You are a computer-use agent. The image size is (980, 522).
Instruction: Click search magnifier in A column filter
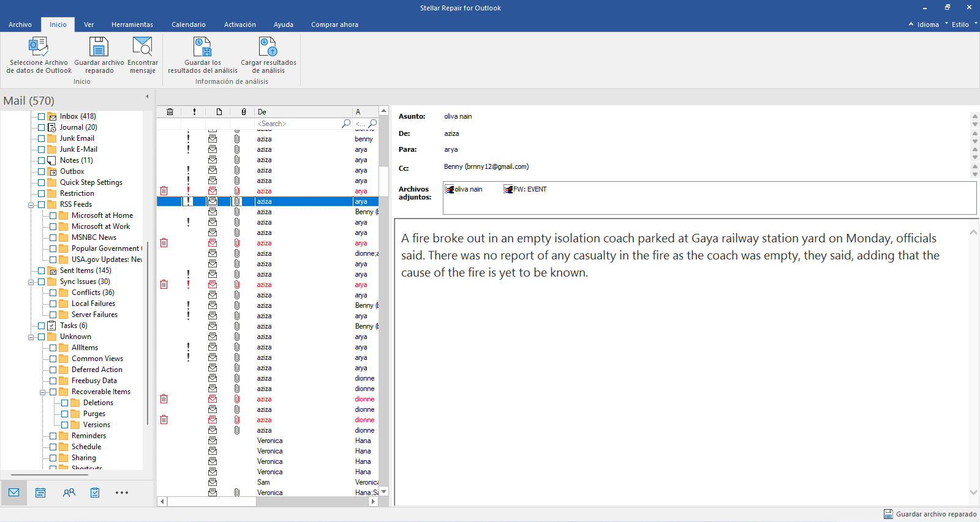coord(372,124)
